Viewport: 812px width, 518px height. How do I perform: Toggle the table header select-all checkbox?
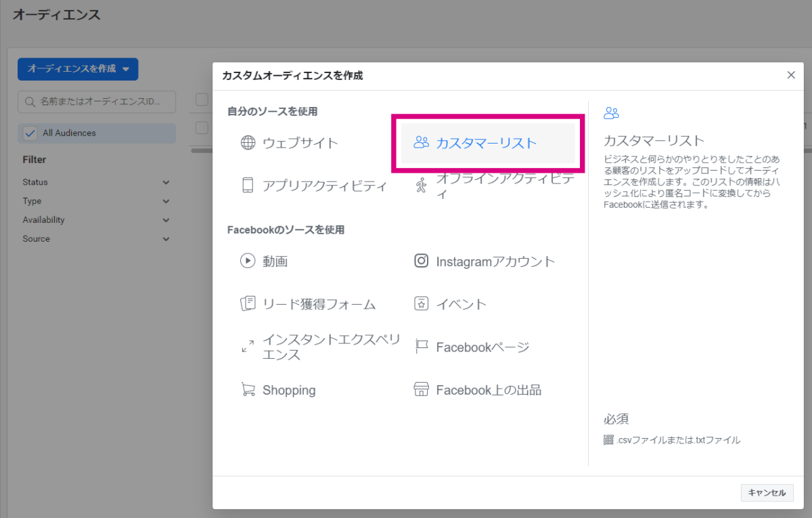[x=202, y=100]
